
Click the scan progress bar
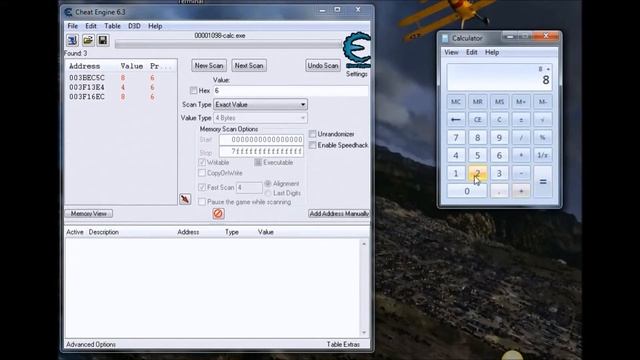pyautogui.click(x=228, y=44)
